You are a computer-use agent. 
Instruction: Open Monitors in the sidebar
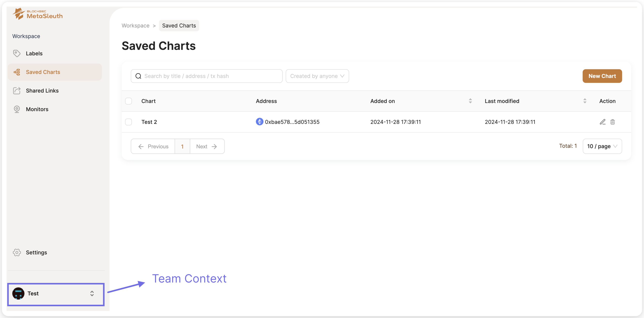click(37, 109)
